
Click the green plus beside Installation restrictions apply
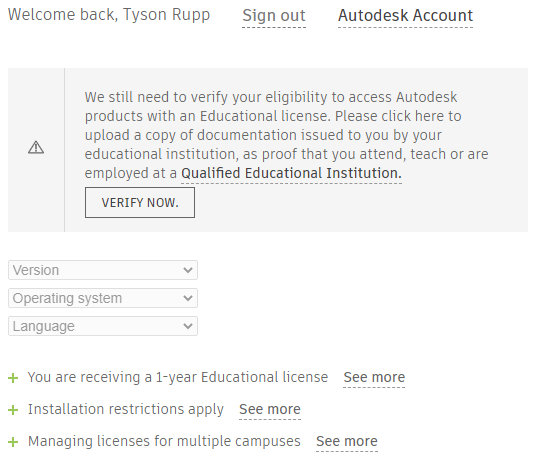13,410
